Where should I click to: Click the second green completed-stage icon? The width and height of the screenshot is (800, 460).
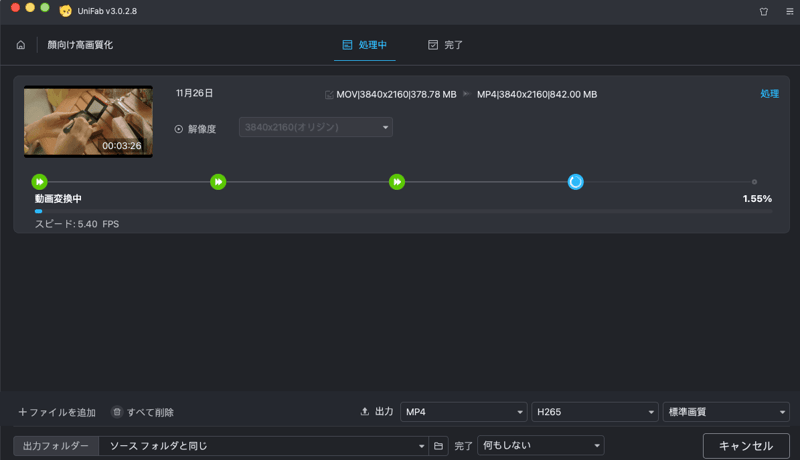(218, 182)
